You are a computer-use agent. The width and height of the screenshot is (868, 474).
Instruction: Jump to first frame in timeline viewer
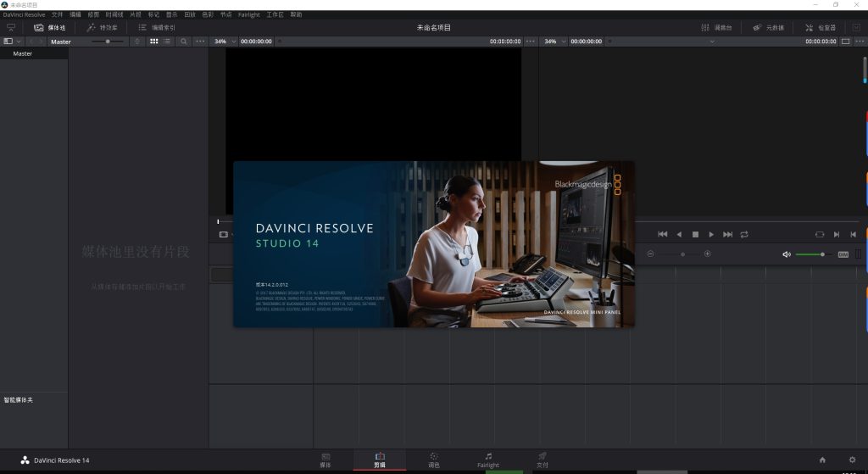[663, 234]
